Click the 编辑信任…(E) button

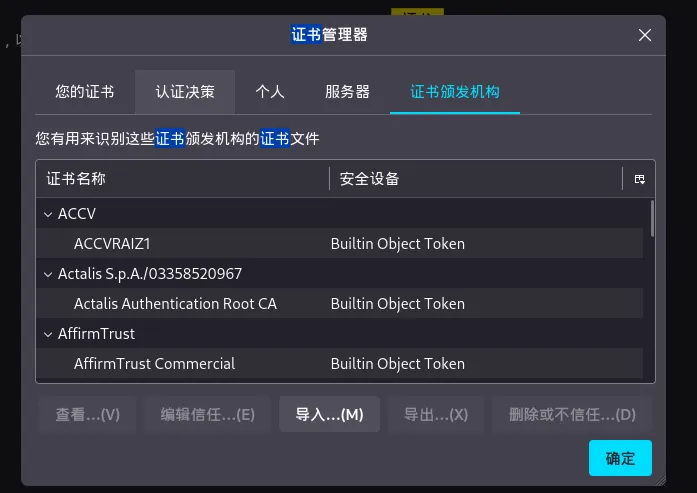pyautogui.click(x=208, y=414)
